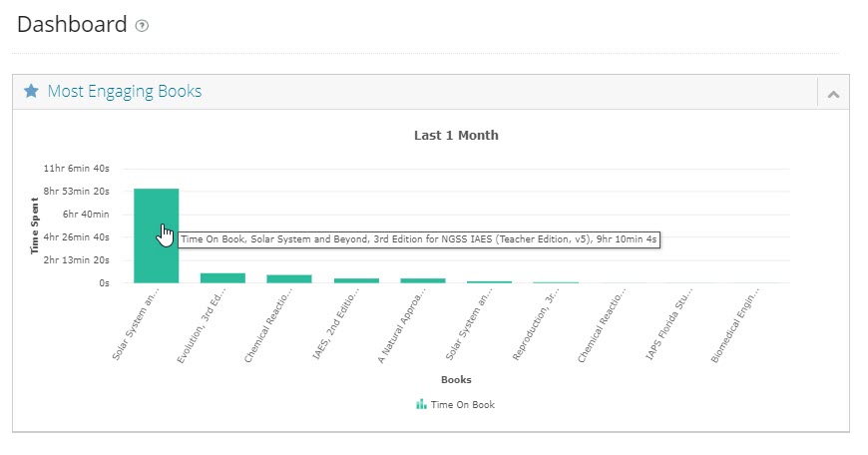The height and width of the screenshot is (455, 868).
Task: Collapse the Most Engaging Books panel
Action: click(832, 94)
